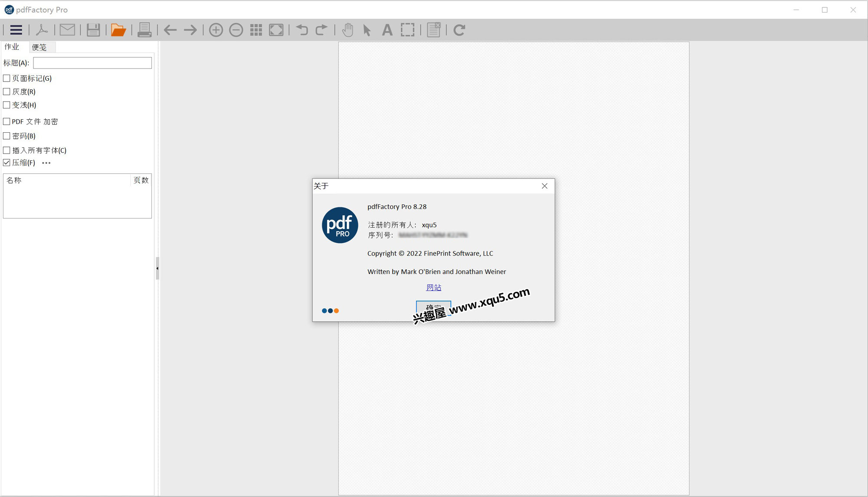Zoom in with plus circle icon
The image size is (868, 497).
pyautogui.click(x=216, y=30)
